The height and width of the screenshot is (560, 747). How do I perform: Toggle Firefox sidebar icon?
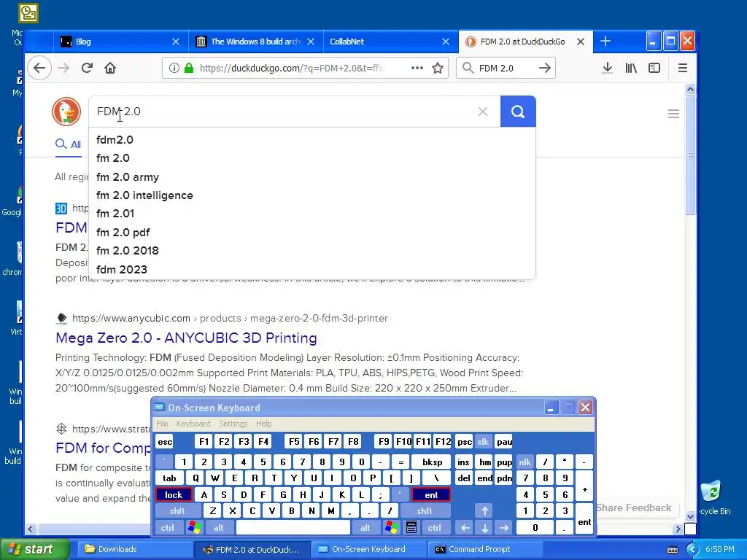point(654,68)
